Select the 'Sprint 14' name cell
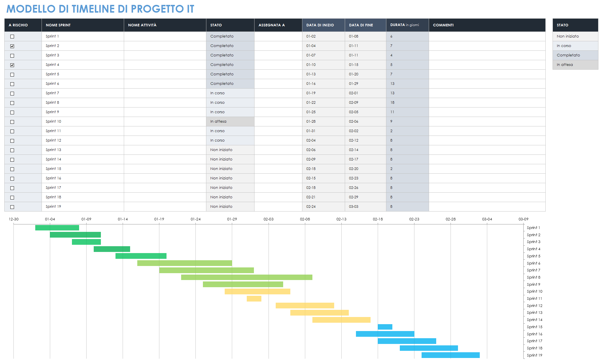The image size is (603, 364). click(83, 159)
